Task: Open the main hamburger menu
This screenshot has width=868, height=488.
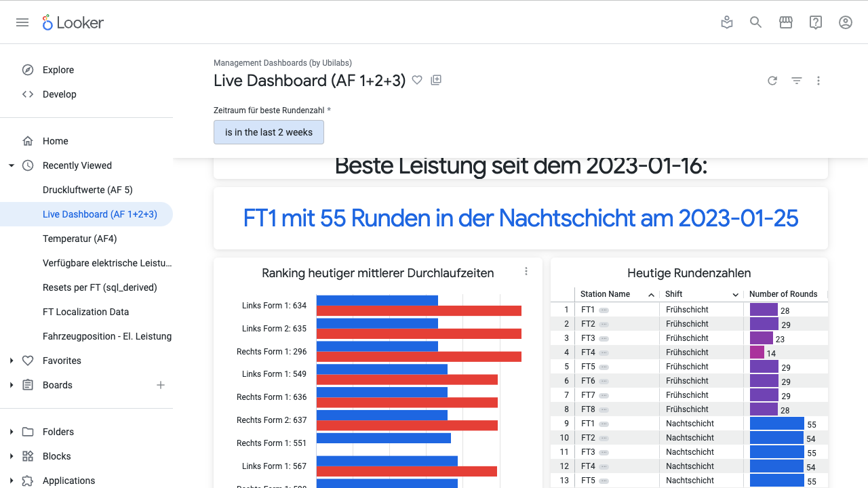Action: coord(22,22)
